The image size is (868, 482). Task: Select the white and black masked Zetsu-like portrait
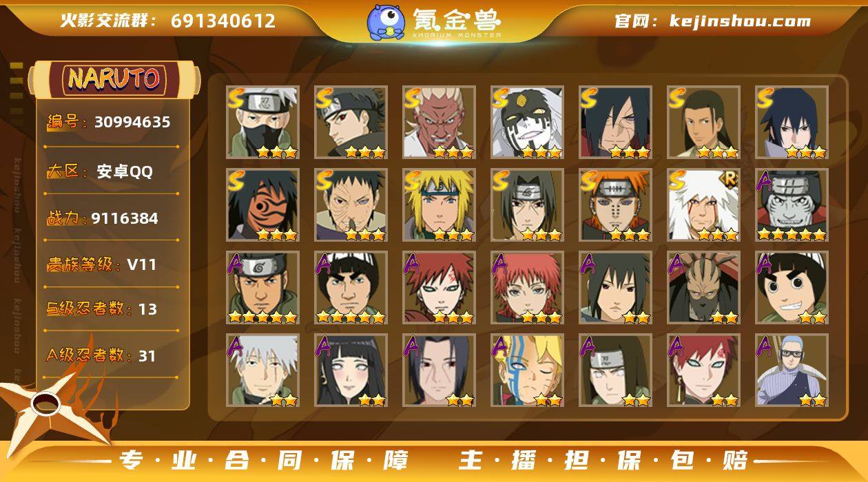[527, 123]
